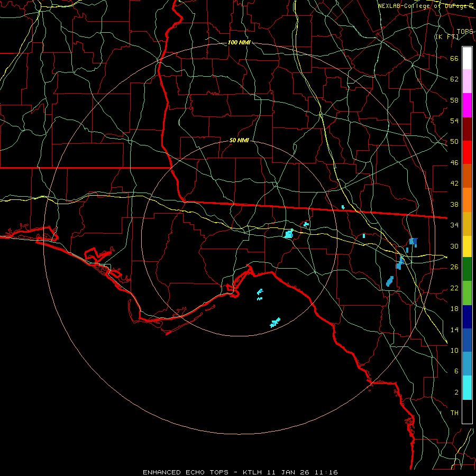Click the 30 legend value
Screen dimensions: 476x476
pos(454,246)
